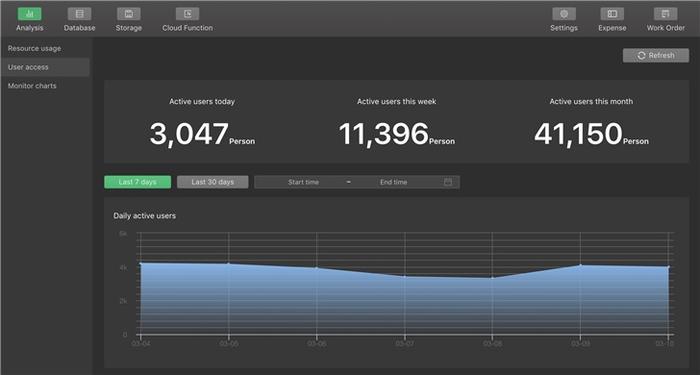Open the Database toolbar icon
This screenshot has height=375, width=700.
pyautogui.click(x=79, y=14)
